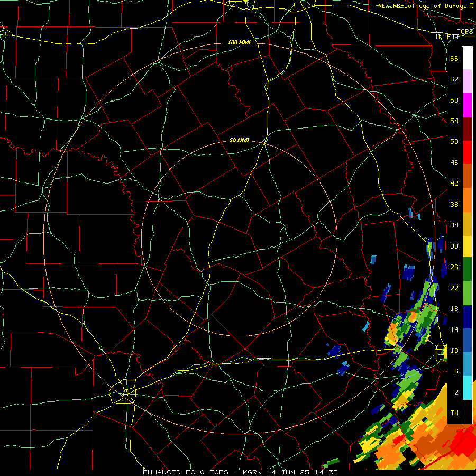Click the 'K FT' units label

447,36
